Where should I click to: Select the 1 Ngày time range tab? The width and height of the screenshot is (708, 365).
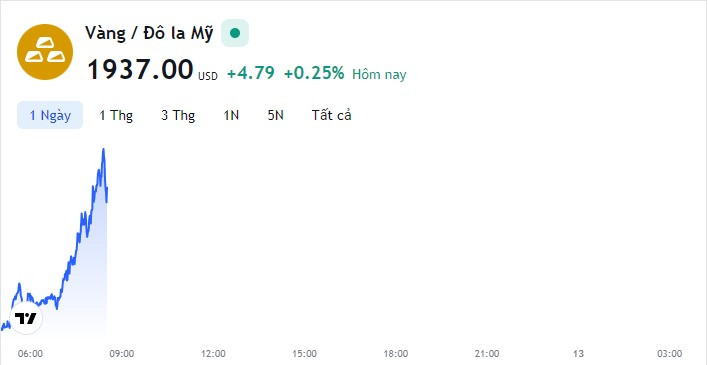[x=50, y=115]
